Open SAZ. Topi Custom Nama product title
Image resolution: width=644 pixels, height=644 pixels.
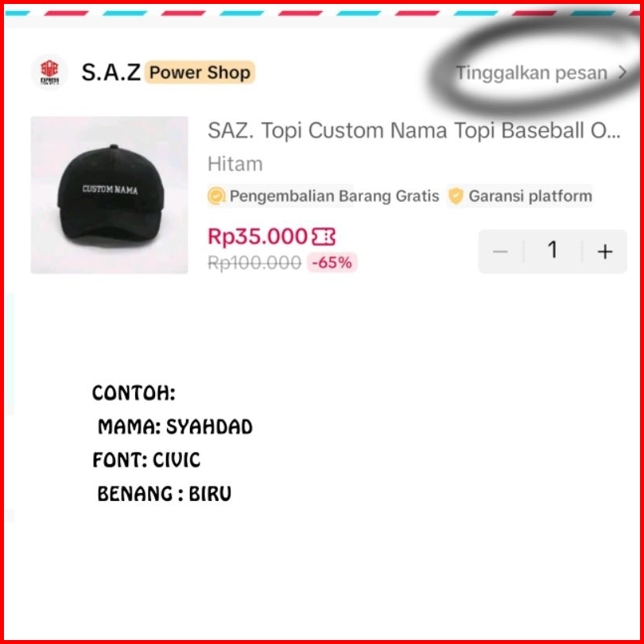coord(414,130)
